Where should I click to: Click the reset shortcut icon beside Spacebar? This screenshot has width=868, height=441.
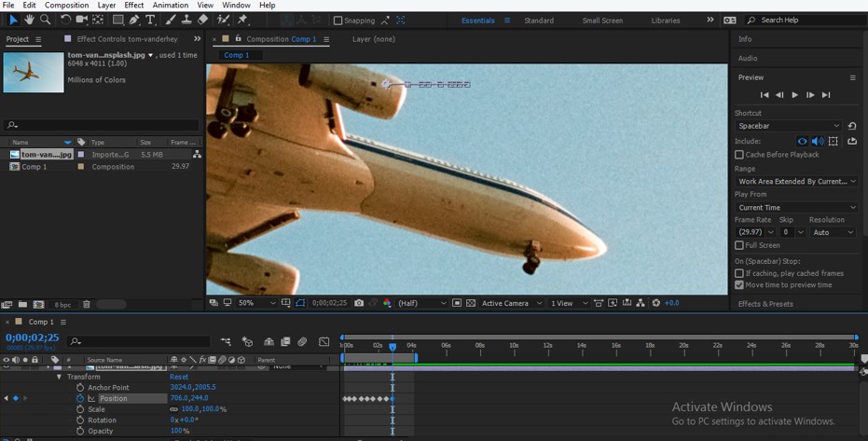point(852,126)
